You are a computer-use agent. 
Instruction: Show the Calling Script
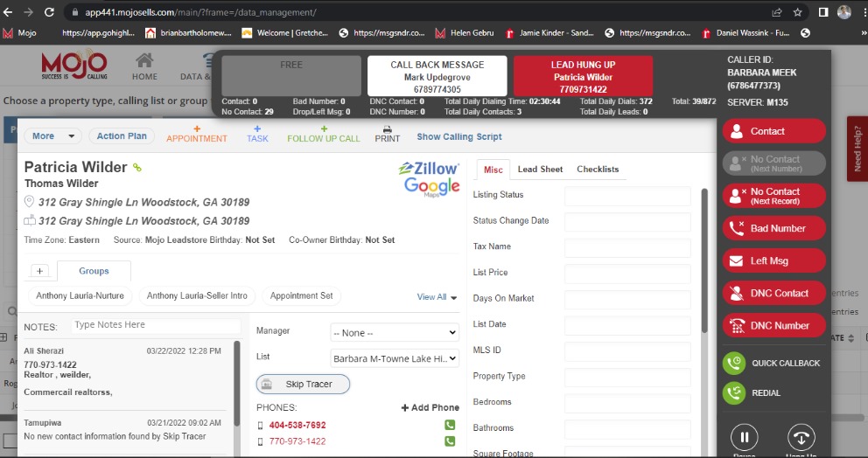459,137
